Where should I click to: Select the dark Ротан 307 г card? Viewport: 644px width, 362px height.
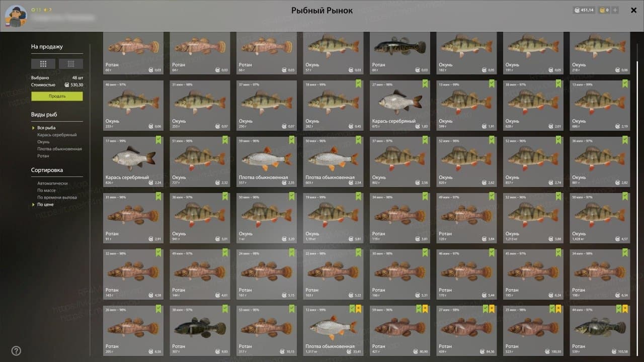(200, 331)
